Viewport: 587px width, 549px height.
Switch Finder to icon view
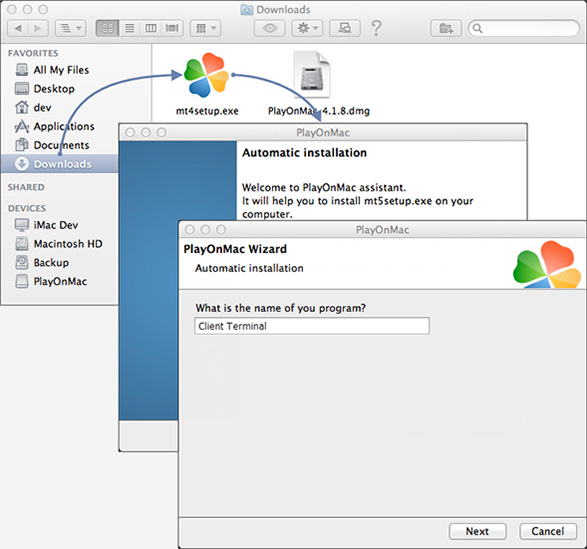[x=107, y=28]
